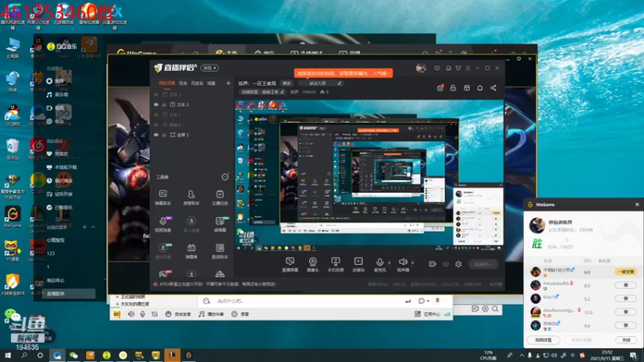Toggle the lock on 文本 2 layer

164,105
